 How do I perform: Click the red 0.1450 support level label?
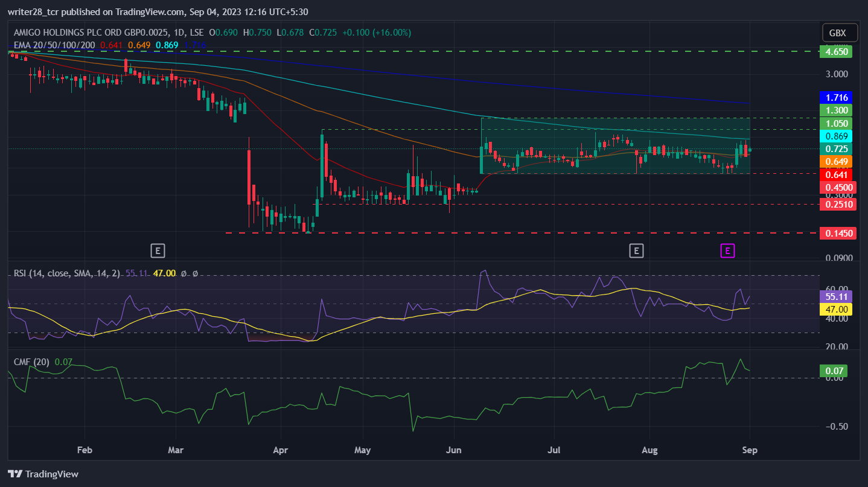[838, 233]
